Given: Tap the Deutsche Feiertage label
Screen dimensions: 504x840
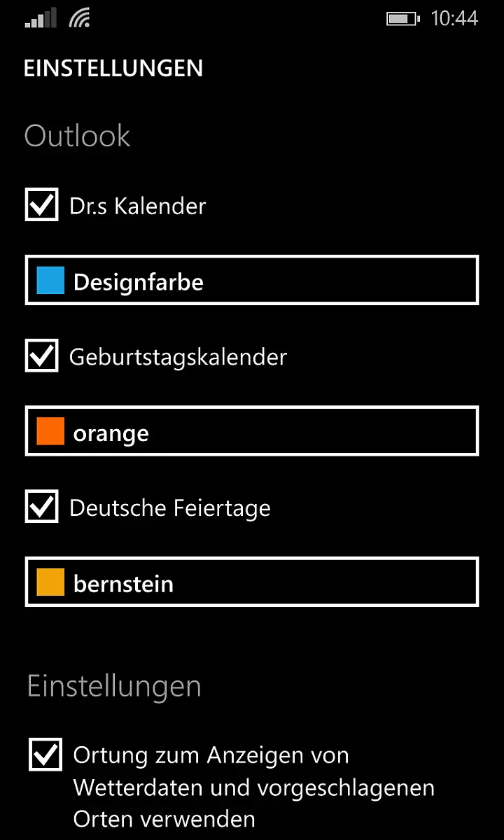Looking at the screenshot, I should pyautogui.click(x=169, y=507).
